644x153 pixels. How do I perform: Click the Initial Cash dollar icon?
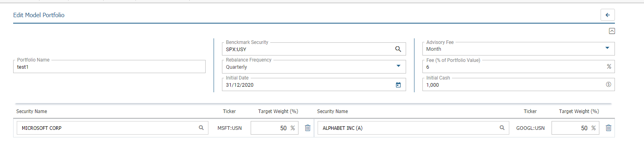(x=608, y=84)
